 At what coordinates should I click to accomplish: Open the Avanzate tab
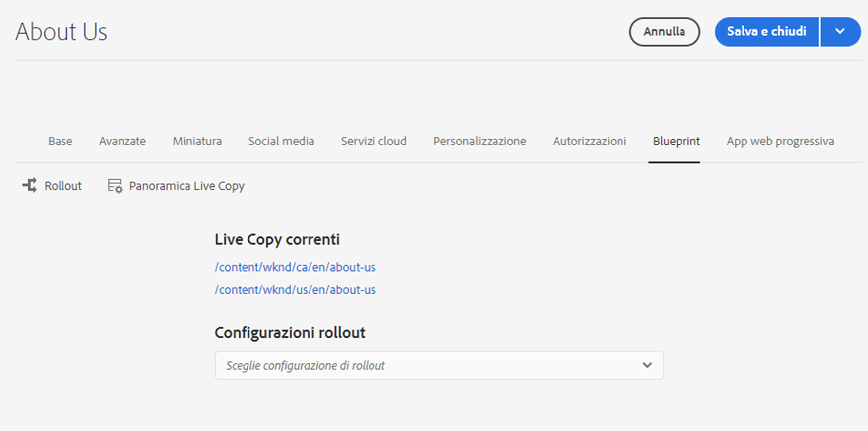click(122, 142)
